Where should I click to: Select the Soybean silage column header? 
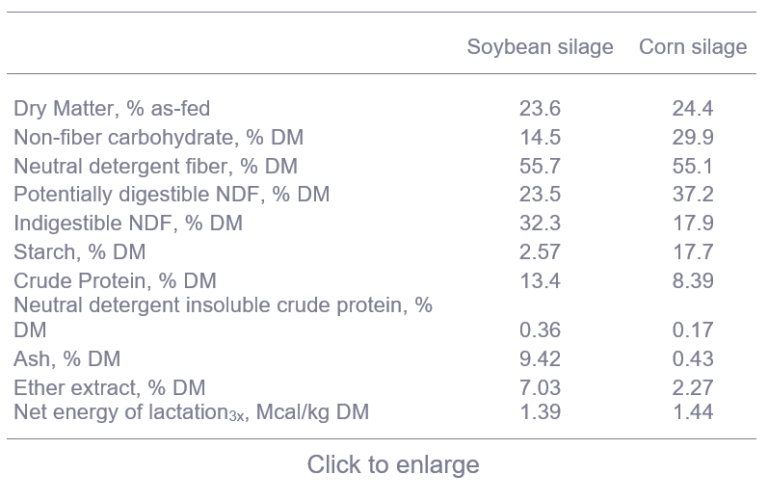click(540, 47)
